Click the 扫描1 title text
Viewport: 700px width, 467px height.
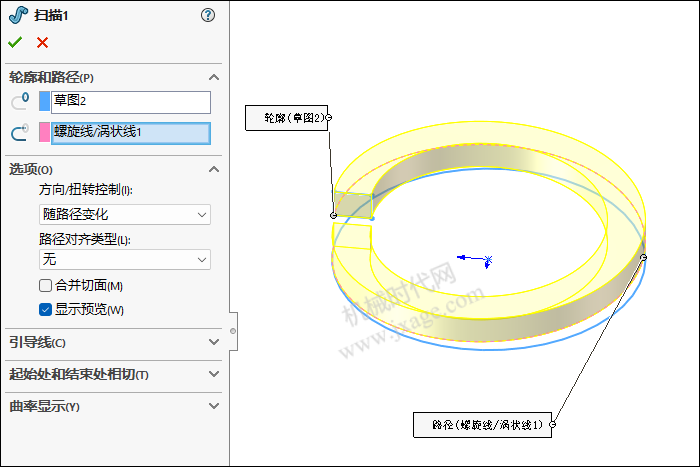point(51,15)
